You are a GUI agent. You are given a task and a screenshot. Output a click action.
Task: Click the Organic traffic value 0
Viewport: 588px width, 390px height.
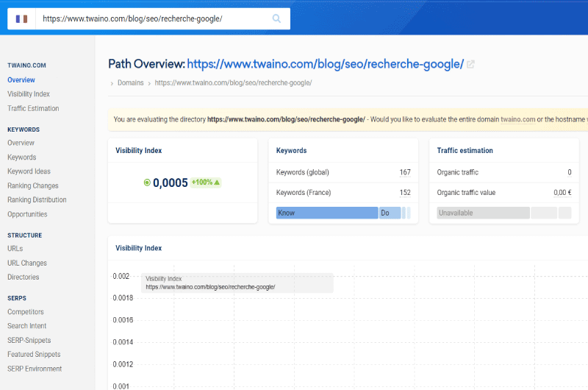[x=569, y=172]
